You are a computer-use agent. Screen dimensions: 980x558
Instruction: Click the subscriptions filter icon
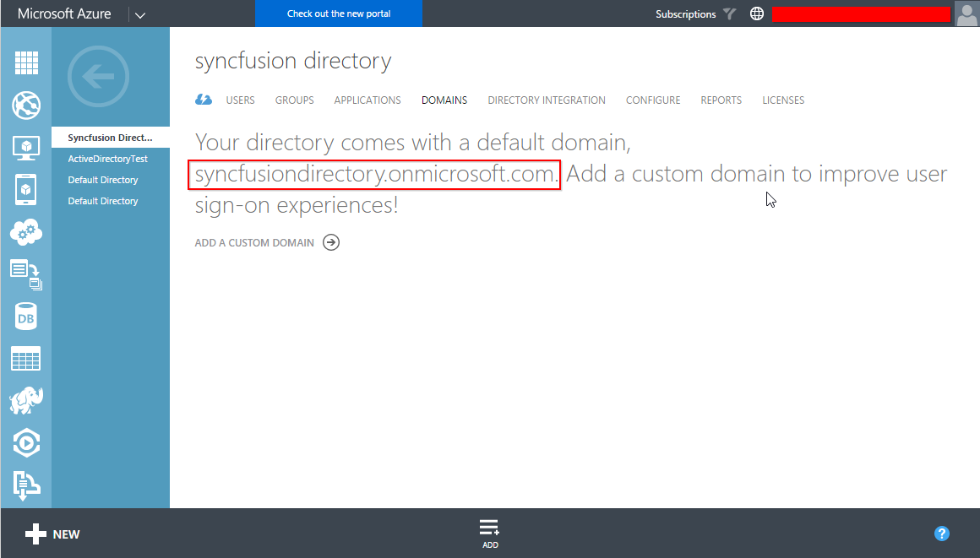coord(729,14)
